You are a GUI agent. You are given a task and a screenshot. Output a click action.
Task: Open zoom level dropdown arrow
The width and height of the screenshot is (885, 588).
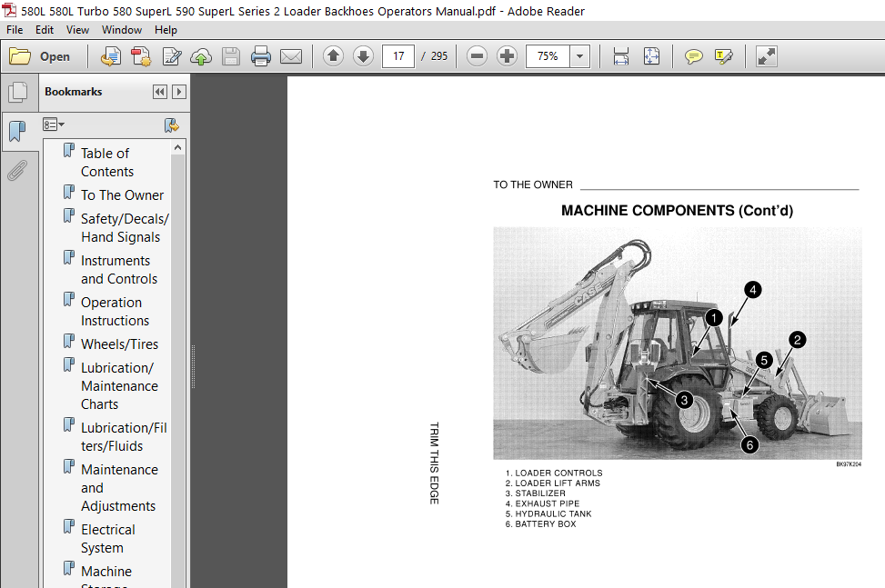pos(579,56)
